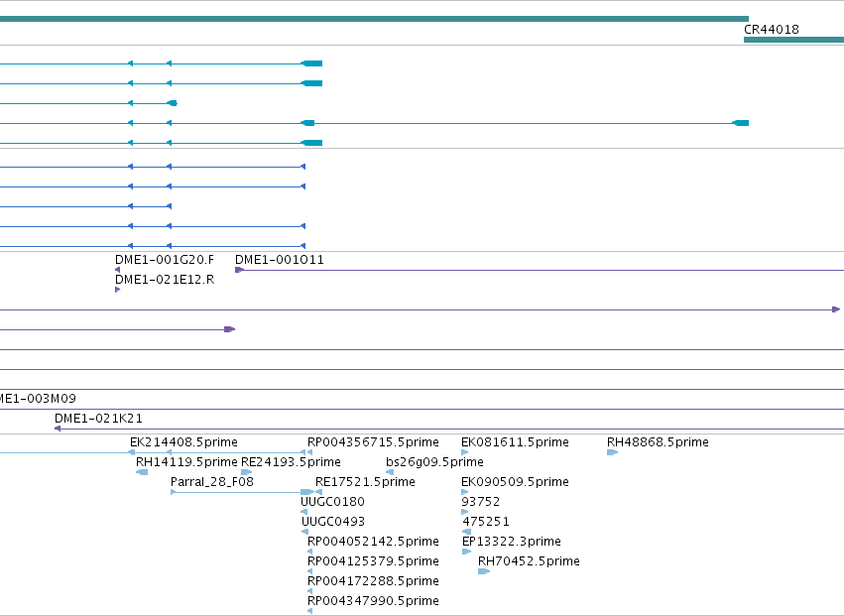Select the bs26g09.5prime label
Screen dimensions: 844x616
pyautogui.click(x=434, y=462)
